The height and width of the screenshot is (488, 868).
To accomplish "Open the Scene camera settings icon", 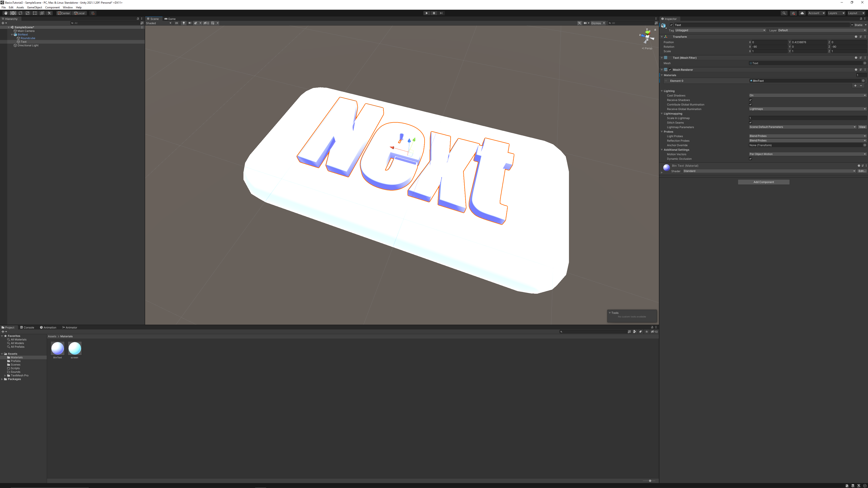I will tap(585, 23).
